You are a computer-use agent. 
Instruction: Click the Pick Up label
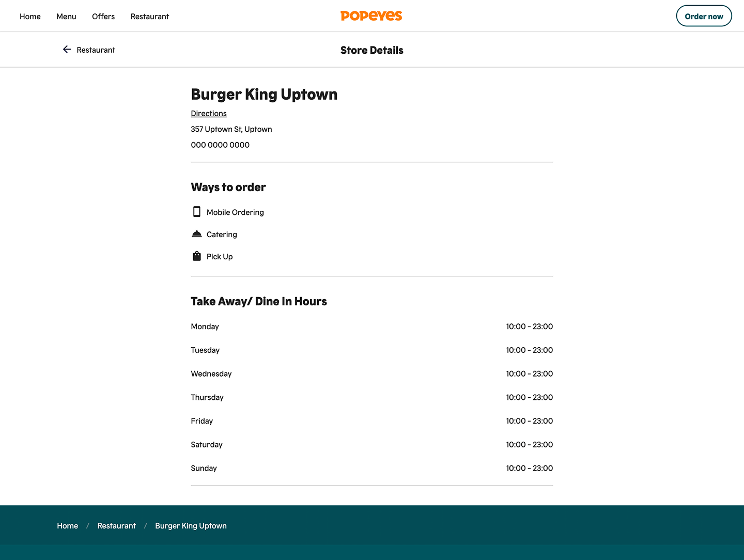point(220,257)
